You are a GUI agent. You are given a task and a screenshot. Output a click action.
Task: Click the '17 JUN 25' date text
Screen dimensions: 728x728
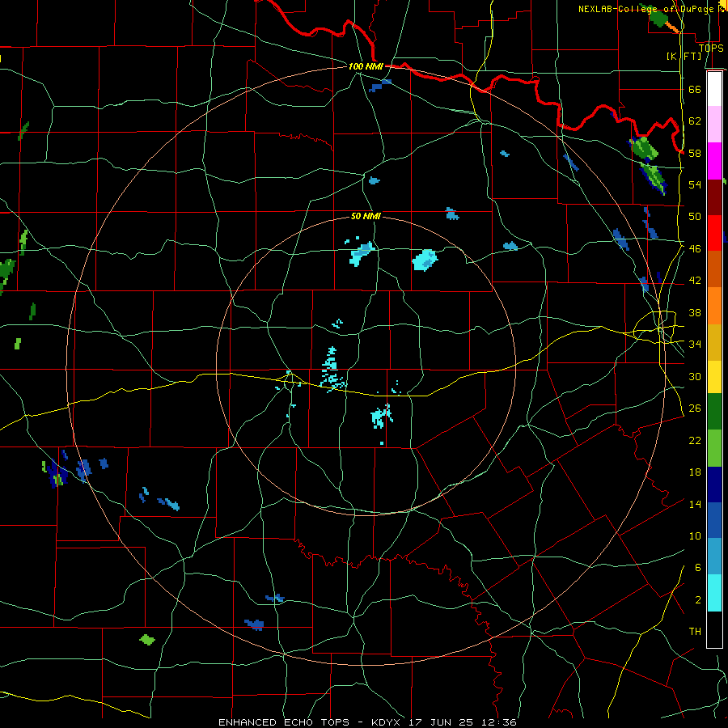coord(442,722)
